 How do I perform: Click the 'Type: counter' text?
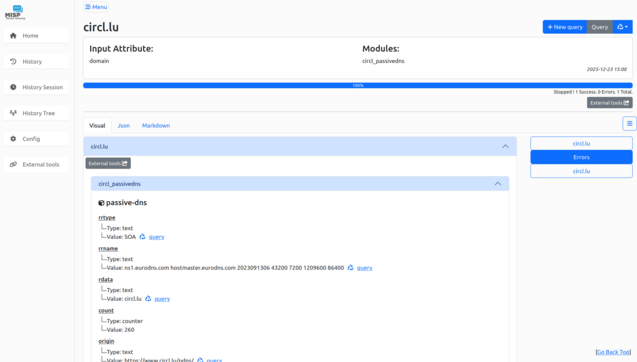[125, 321]
